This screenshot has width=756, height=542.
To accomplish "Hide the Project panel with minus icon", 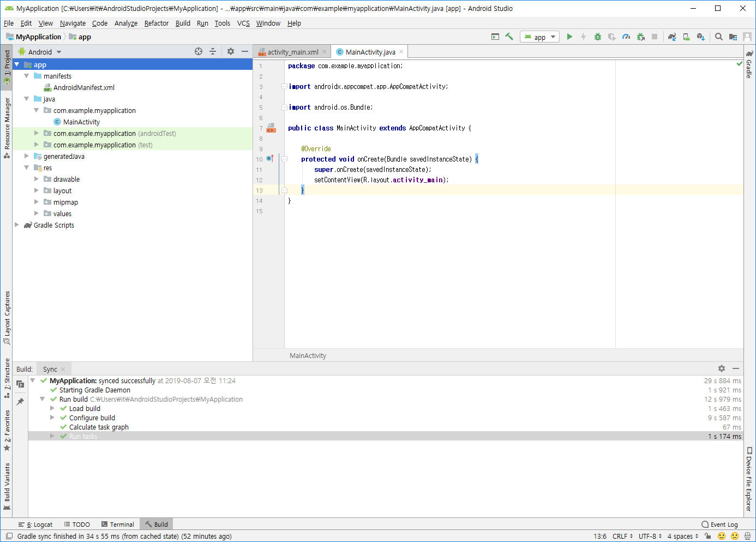I will click(x=245, y=51).
